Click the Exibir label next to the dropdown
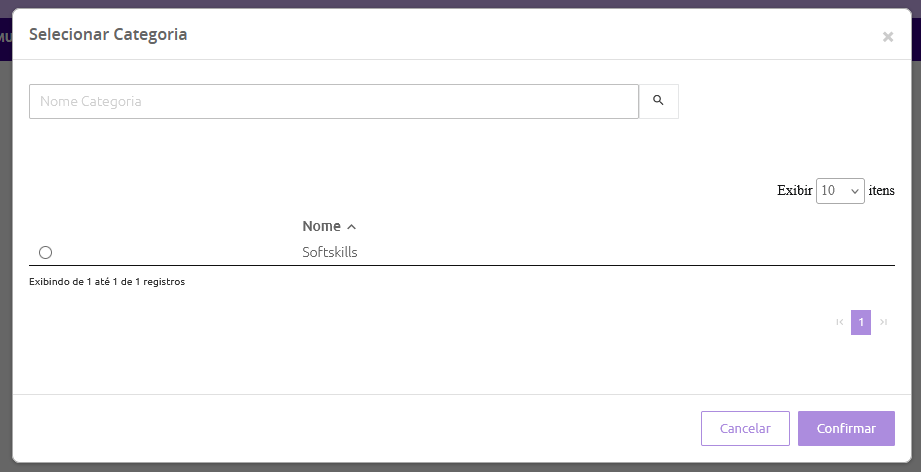 (x=794, y=190)
